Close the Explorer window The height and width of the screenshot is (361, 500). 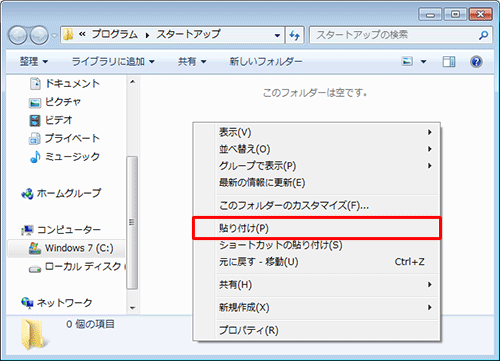tap(480, 15)
